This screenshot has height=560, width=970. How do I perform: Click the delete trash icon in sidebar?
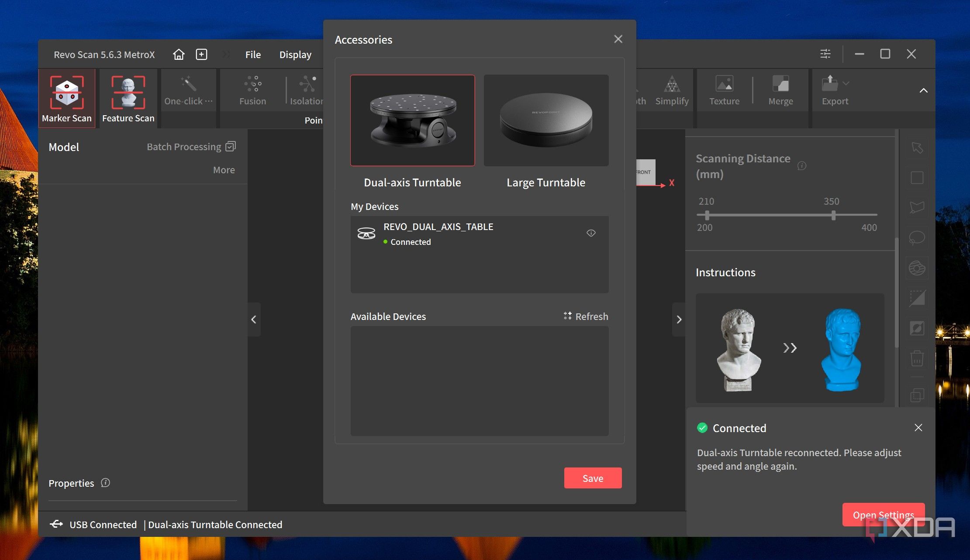(917, 358)
